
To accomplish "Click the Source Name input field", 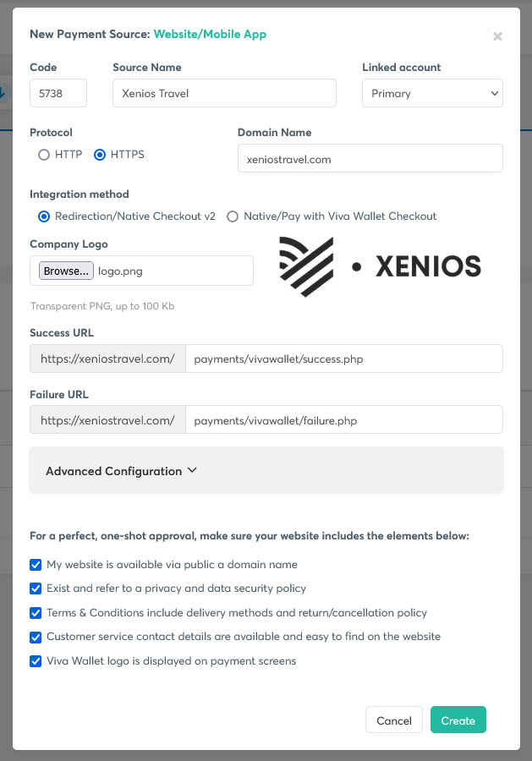I will click(224, 94).
